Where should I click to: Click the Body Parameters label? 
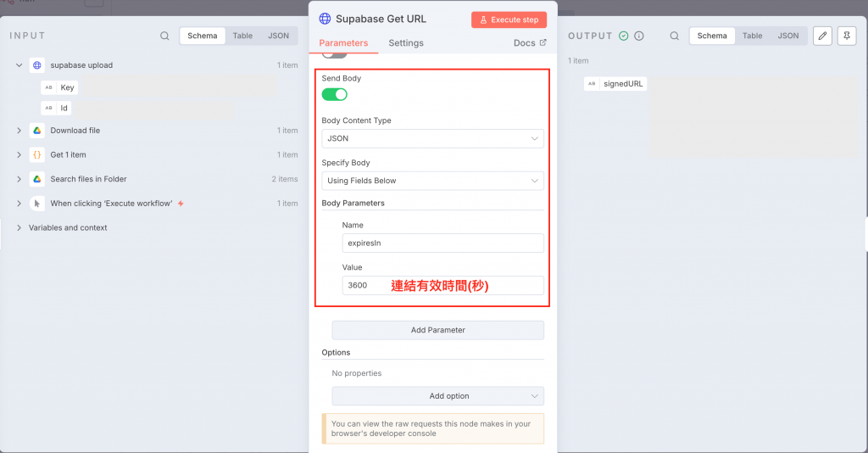[353, 204]
